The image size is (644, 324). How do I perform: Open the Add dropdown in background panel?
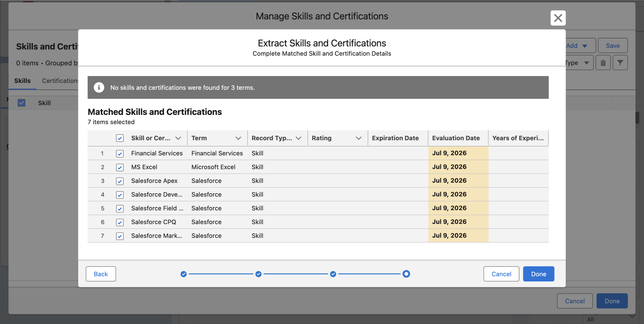[580, 45]
